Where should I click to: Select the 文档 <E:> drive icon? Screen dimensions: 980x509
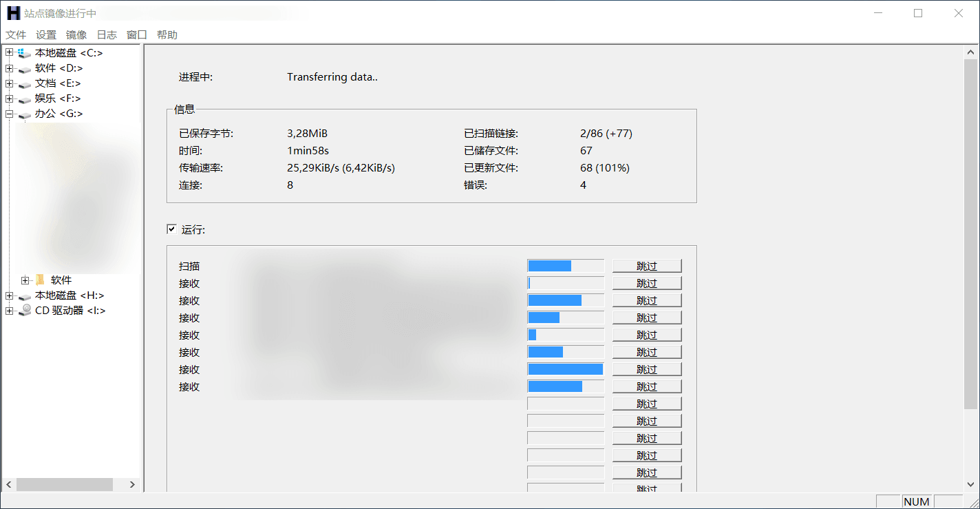point(24,83)
